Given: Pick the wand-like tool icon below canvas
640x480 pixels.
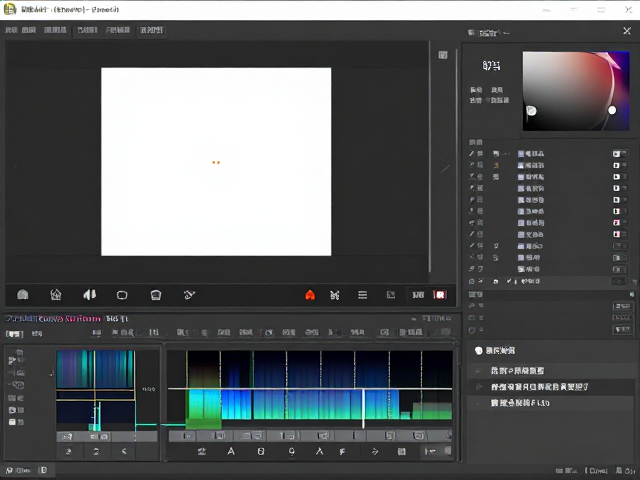Looking at the screenshot, I should click(189, 295).
